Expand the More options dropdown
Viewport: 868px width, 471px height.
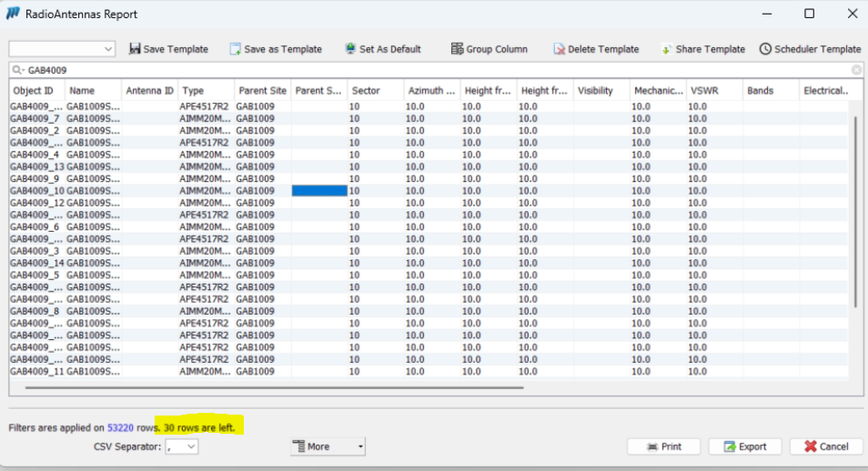360,446
